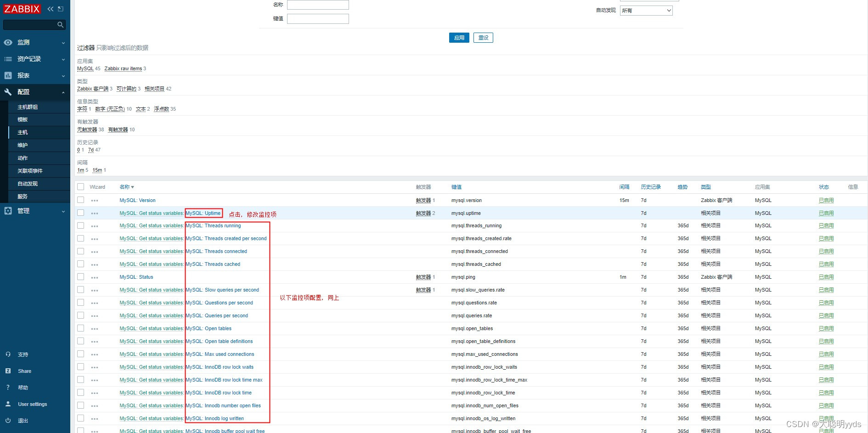Open 关联项事件 in the sidebar
This screenshot has width=868, height=433.
pos(30,171)
